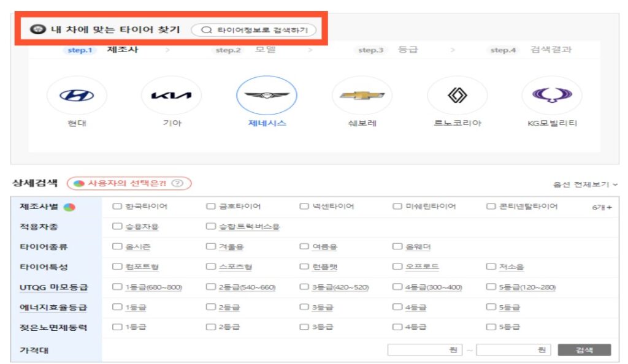Click the magnifier icon in 타이어정보로 검색하기

[206, 30]
